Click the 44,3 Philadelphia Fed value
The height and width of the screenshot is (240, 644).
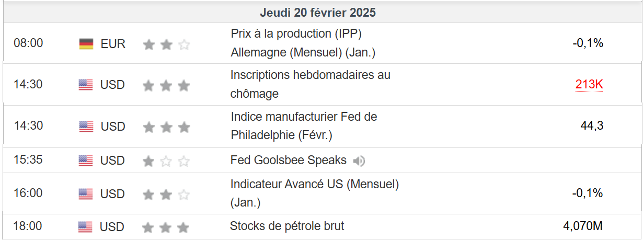click(592, 126)
